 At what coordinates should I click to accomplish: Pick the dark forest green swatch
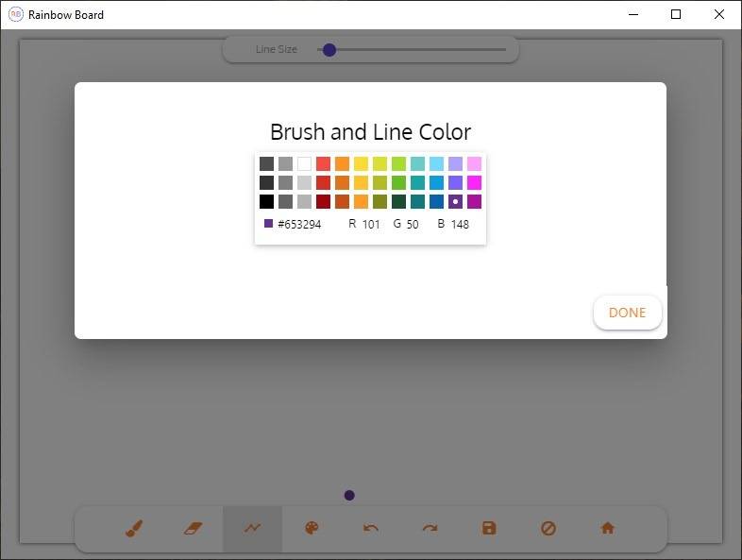[x=398, y=202]
